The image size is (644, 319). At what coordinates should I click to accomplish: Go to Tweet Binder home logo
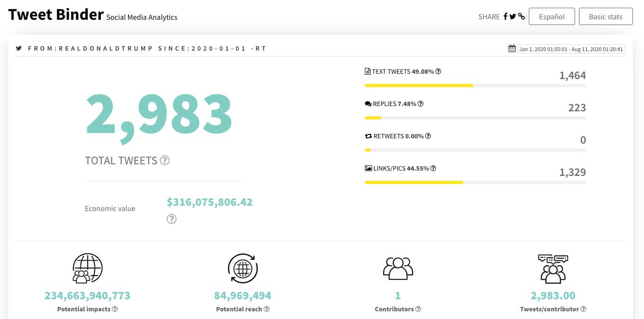click(x=56, y=14)
